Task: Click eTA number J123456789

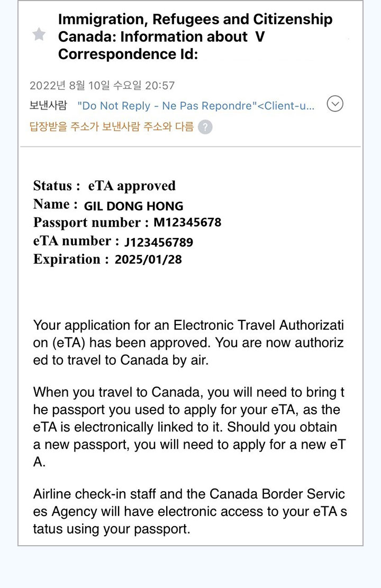Action: (159, 242)
